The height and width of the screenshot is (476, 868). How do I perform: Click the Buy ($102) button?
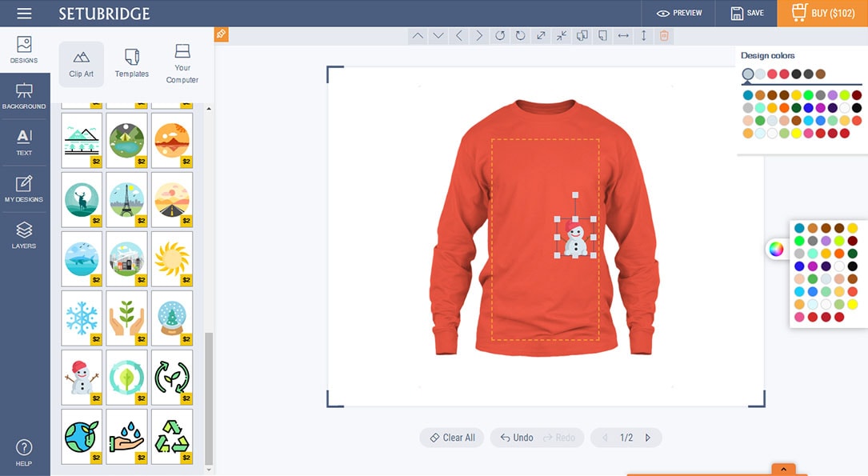point(822,14)
